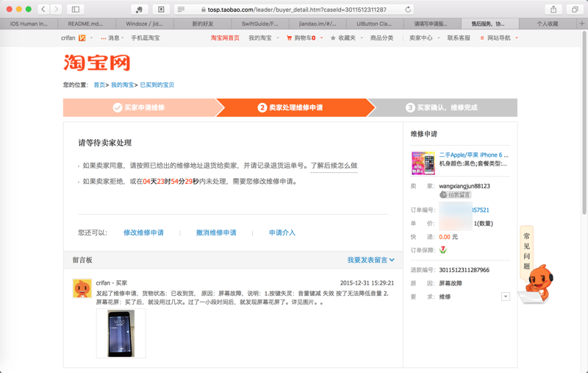Image resolution: width=588 pixels, height=373 pixels.
Task: Click 已买到的宝贝 breadcrumb link
Action: (157, 85)
